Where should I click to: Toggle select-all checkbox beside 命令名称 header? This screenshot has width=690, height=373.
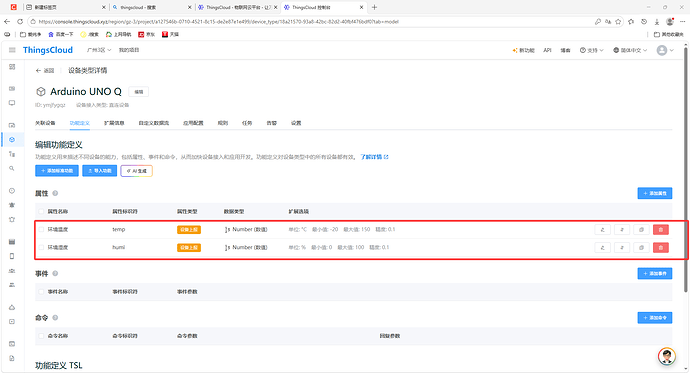41,336
